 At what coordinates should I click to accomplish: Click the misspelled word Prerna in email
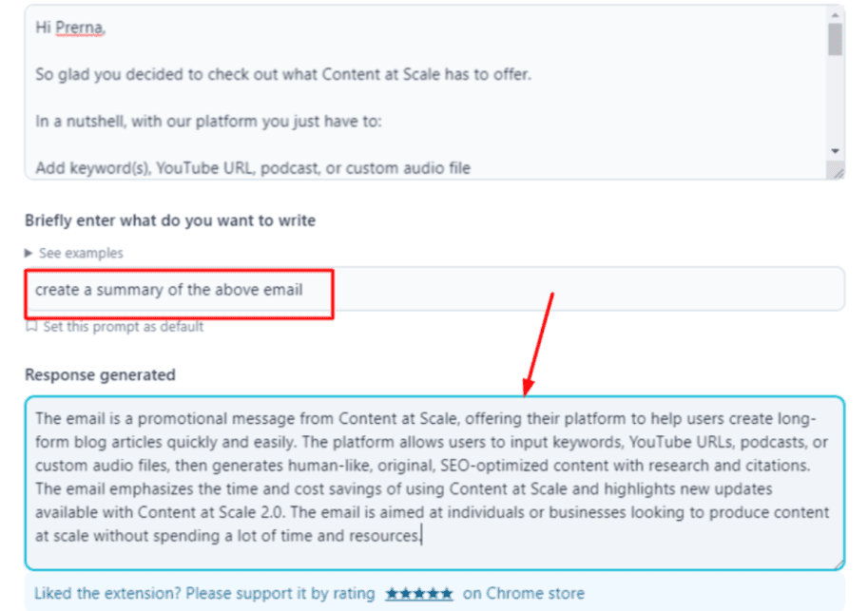click(79, 28)
